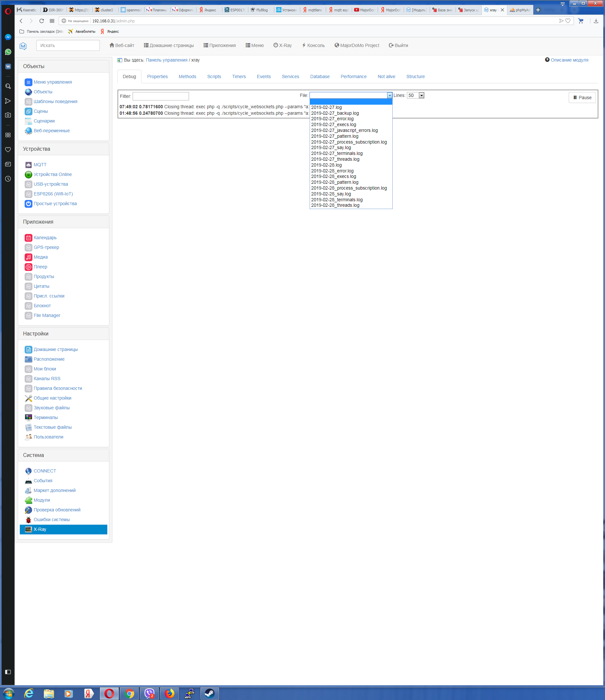Open the MQTT devices section
Screen dimensions: 605x700
click(40, 165)
